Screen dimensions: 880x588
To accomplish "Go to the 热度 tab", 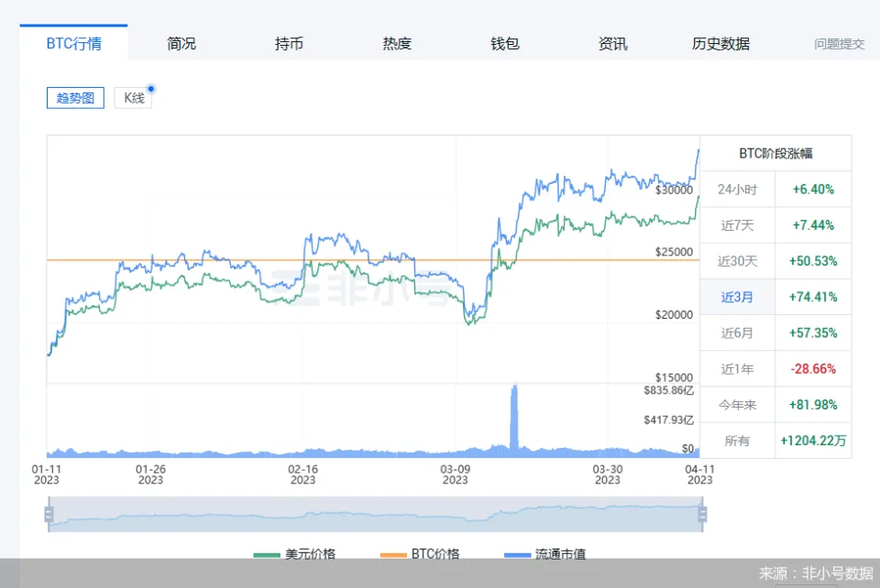I will (397, 43).
